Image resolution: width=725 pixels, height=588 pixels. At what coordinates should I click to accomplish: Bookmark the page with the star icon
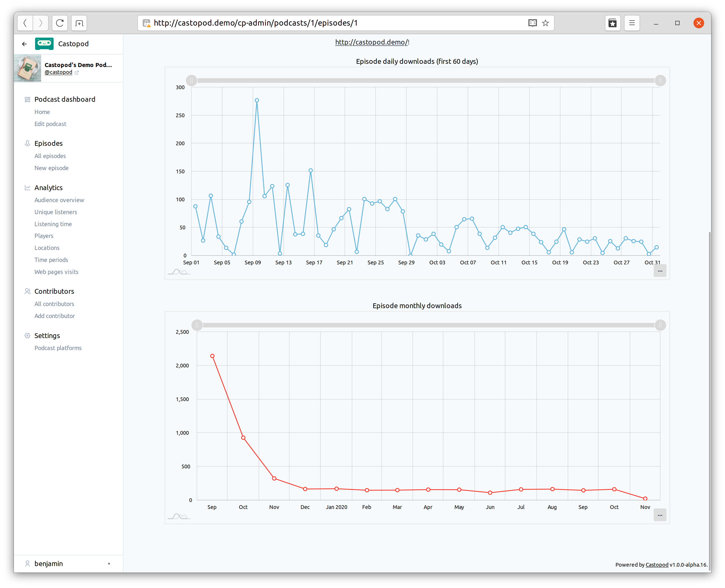(545, 23)
